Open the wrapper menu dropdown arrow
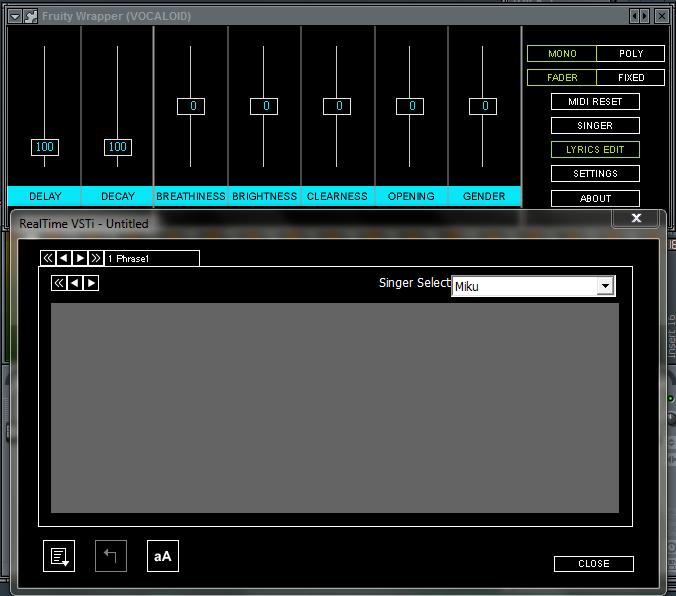676x596 pixels. click(x=15, y=16)
